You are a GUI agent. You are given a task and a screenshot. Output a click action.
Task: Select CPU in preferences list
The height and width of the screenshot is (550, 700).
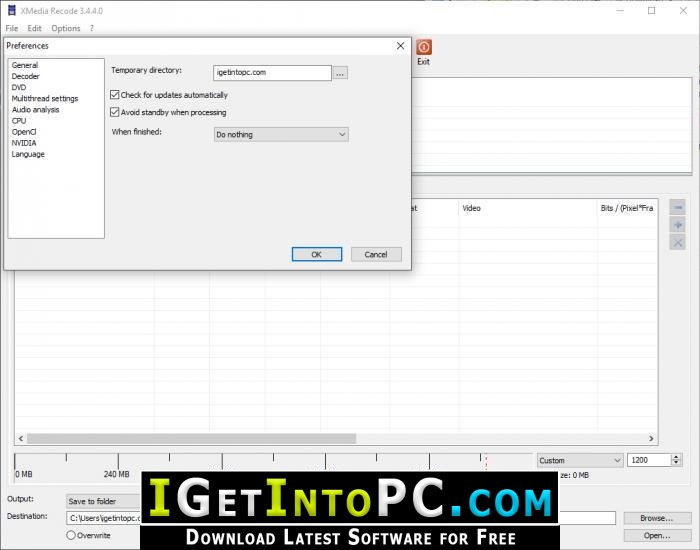point(19,121)
